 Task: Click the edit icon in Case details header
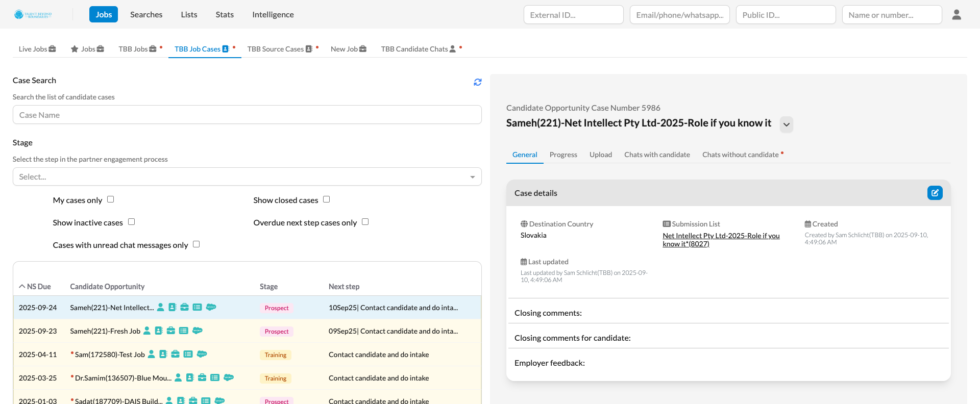(935, 193)
